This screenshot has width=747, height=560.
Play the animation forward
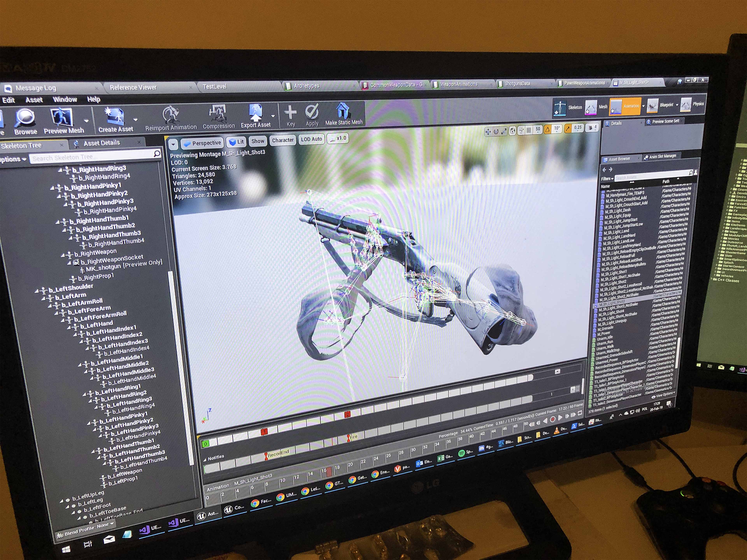[x=560, y=417]
